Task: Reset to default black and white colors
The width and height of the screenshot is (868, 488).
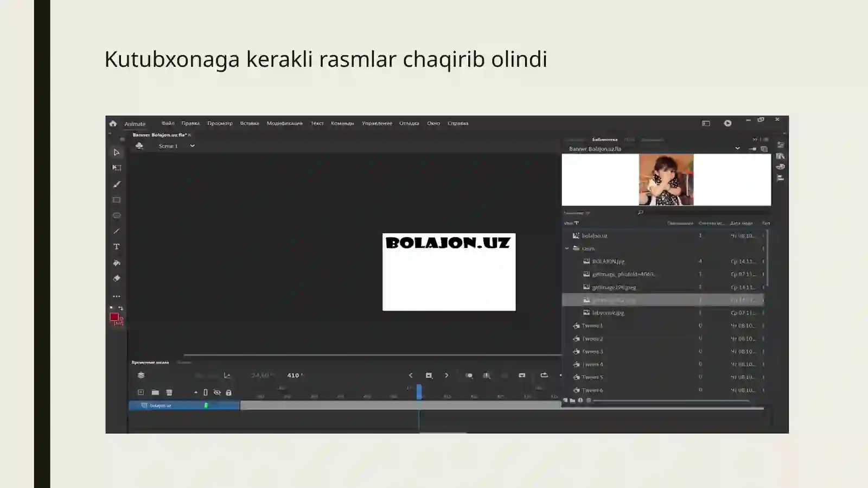Action: pos(112,308)
